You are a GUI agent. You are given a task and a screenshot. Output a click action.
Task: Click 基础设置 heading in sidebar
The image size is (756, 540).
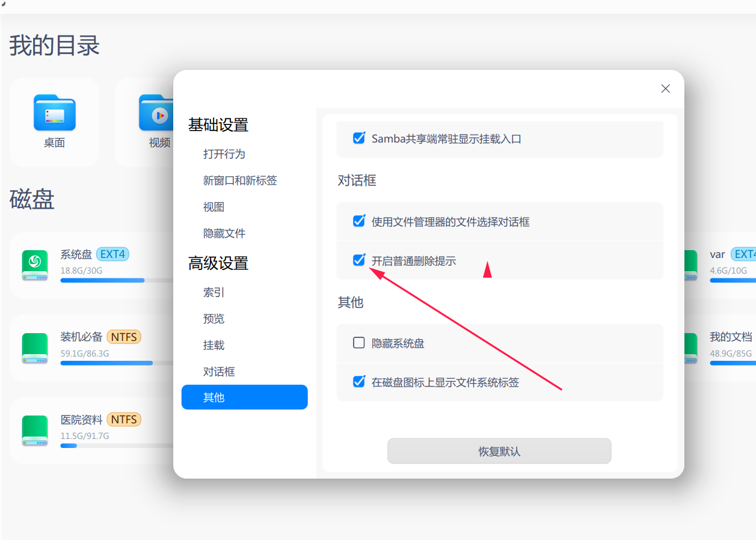[218, 125]
